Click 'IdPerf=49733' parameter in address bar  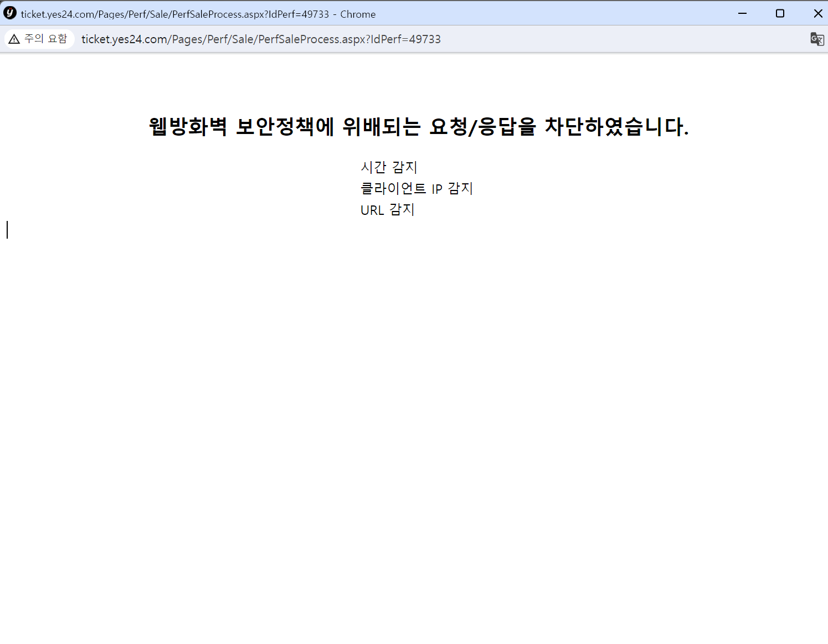tap(405, 39)
